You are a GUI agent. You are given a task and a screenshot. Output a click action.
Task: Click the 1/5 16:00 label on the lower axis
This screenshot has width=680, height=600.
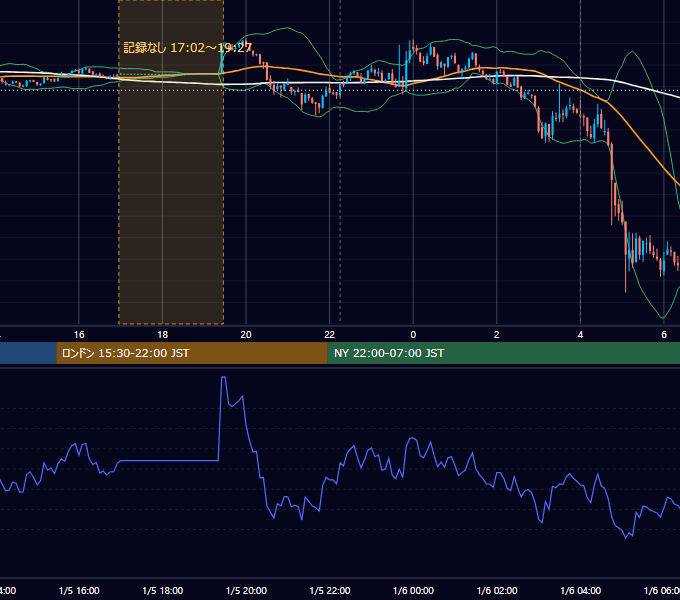click(79, 590)
